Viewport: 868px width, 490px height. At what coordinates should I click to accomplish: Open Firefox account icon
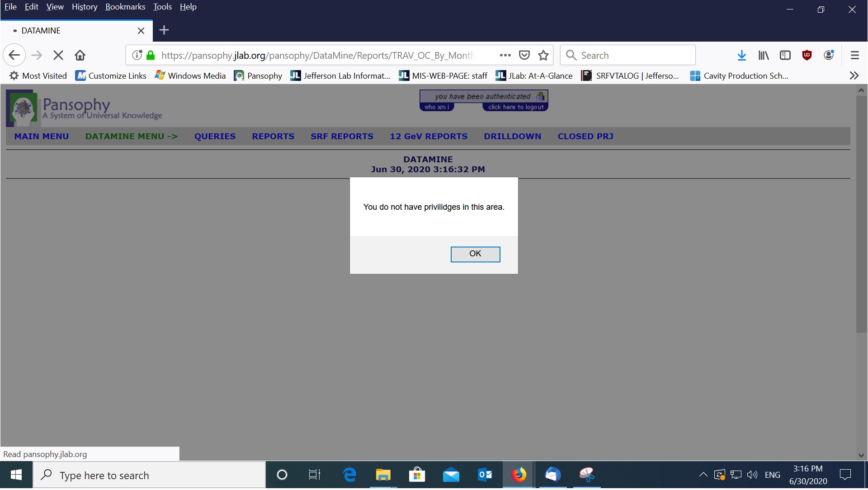pyautogui.click(x=829, y=55)
